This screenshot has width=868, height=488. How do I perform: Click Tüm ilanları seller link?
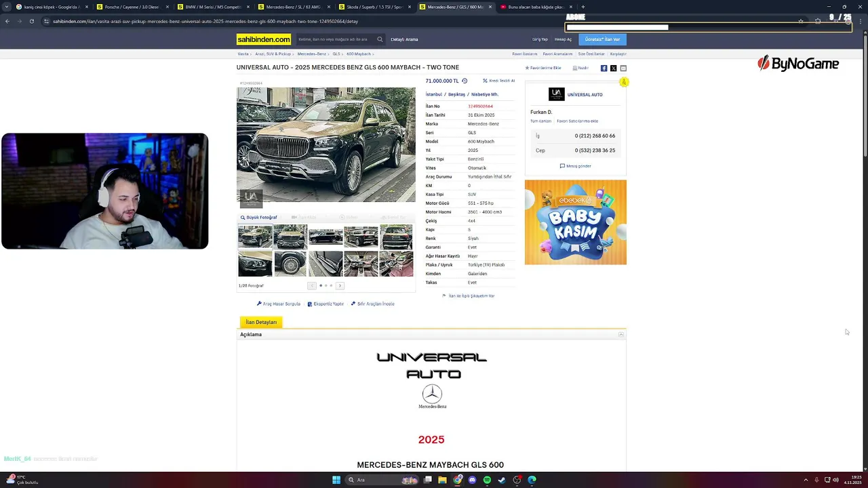[540, 121]
